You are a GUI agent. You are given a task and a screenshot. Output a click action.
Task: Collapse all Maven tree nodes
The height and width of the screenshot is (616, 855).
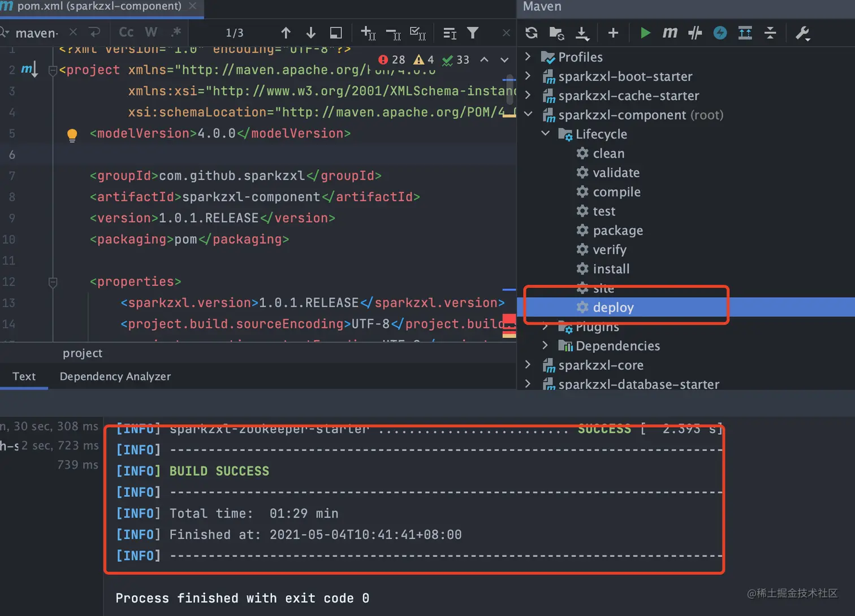click(770, 33)
